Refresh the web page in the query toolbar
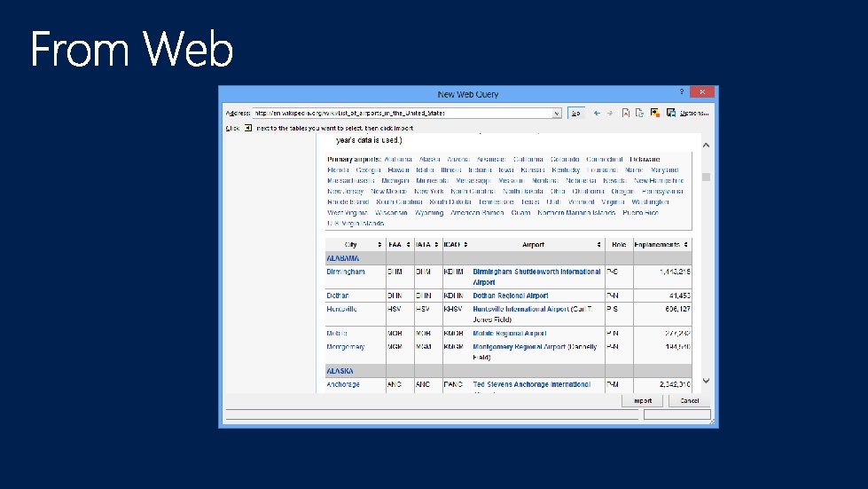The height and width of the screenshot is (489, 868). pyautogui.click(x=639, y=113)
